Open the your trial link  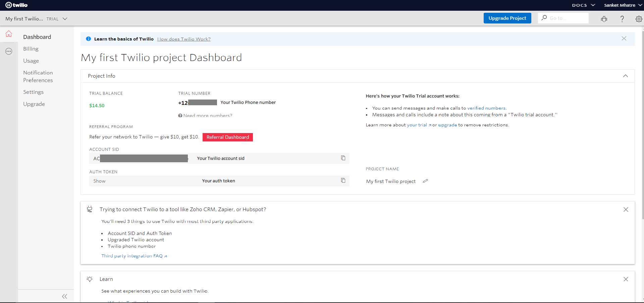(419, 125)
